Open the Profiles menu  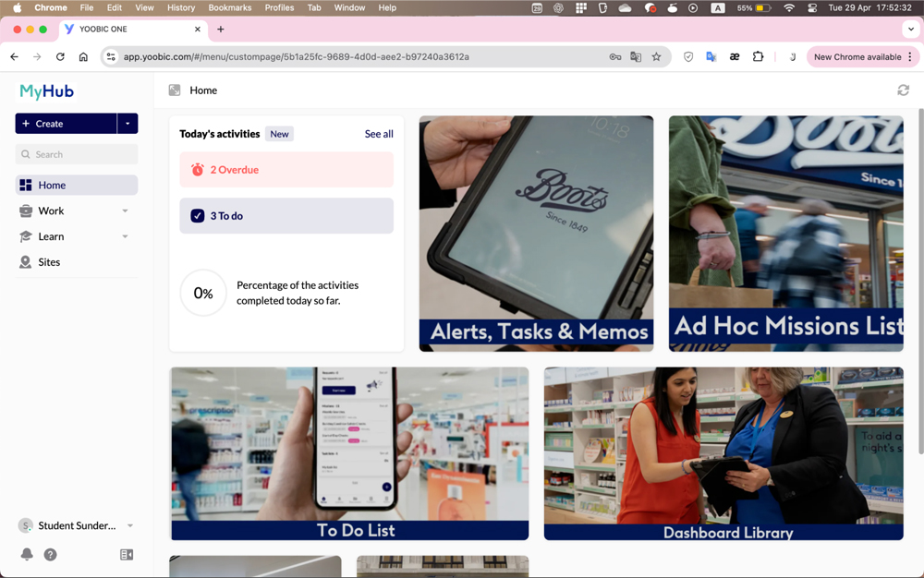pos(279,7)
